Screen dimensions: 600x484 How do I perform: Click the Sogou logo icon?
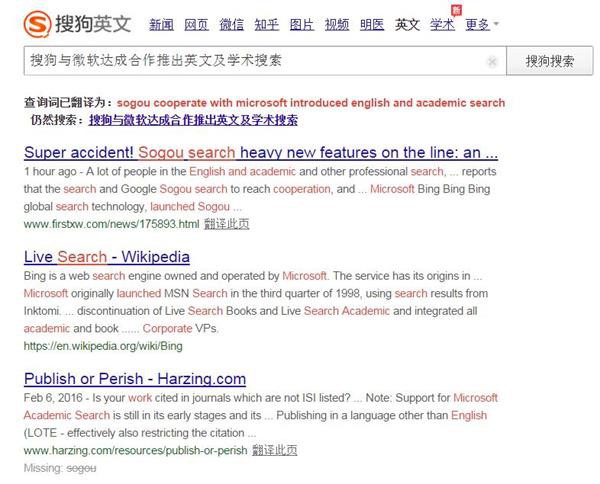click(x=37, y=24)
